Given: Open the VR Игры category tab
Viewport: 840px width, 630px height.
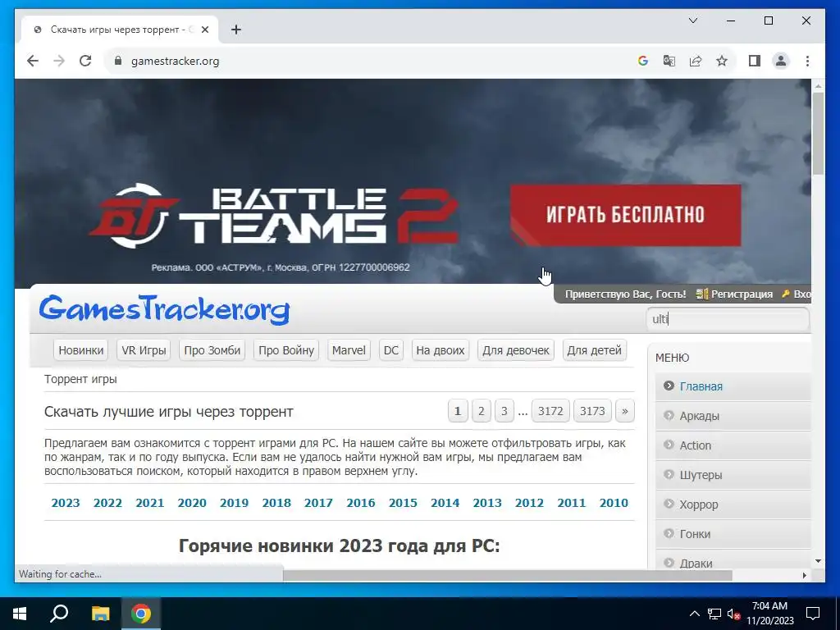Looking at the screenshot, I should [x=144, y=350].
